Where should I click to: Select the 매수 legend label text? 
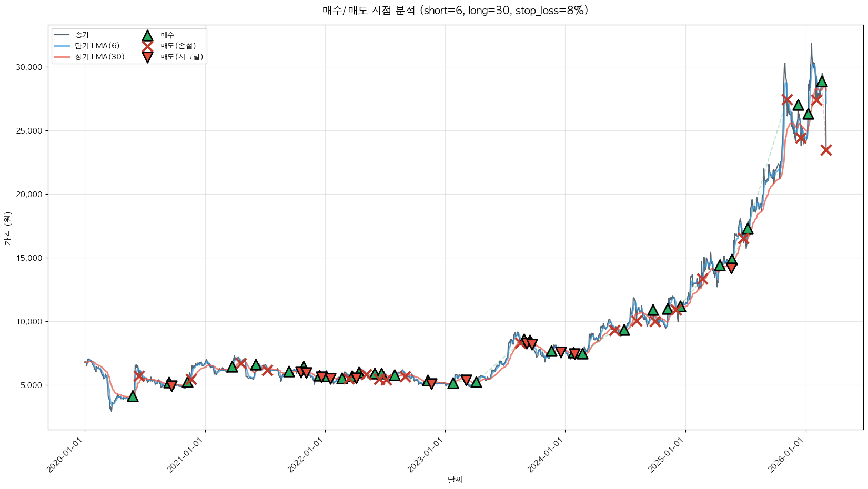[x=167, y=35]
